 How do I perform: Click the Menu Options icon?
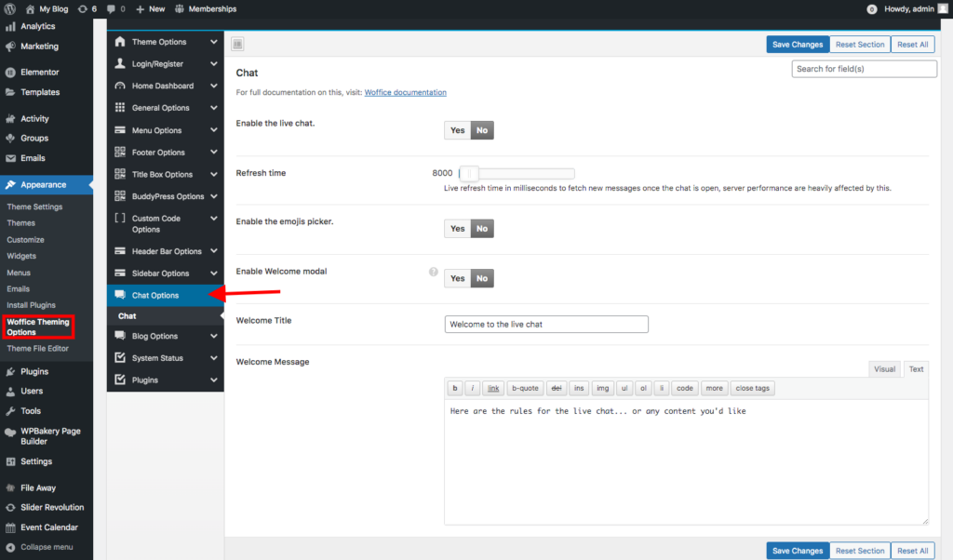[120, 130]
